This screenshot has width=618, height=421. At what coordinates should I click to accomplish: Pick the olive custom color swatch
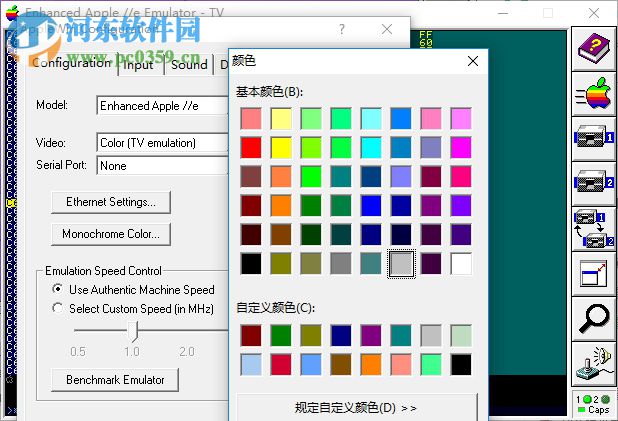311,335
